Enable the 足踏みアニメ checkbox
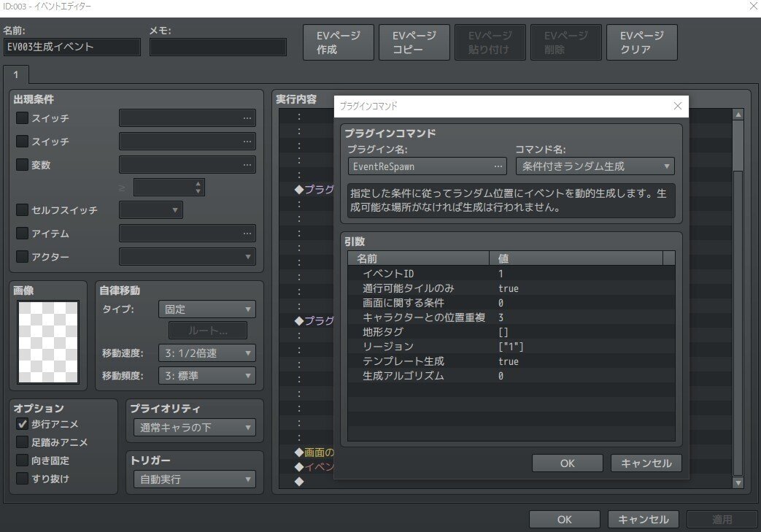Image resolution: width=761 pixels, height=532 pixels. (20, 442)
